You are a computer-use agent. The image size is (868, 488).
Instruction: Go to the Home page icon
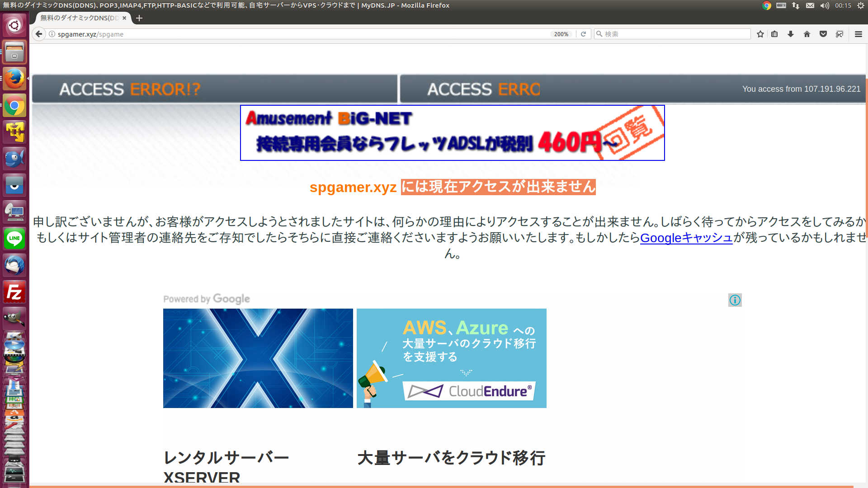[x=807, y=34]
